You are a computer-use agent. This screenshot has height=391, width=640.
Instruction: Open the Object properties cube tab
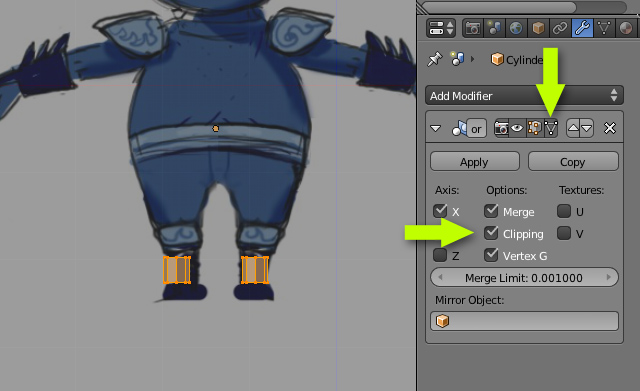pos(538,28)
